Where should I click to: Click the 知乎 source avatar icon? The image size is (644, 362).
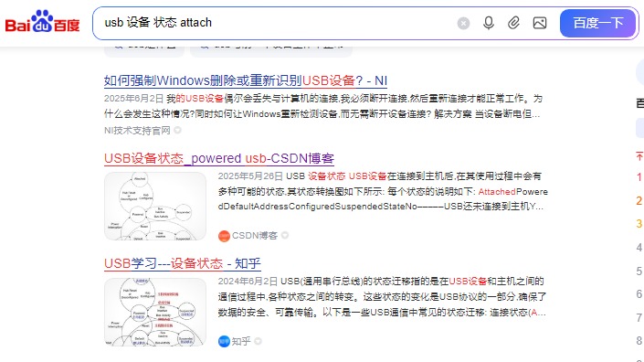(224, 342)
